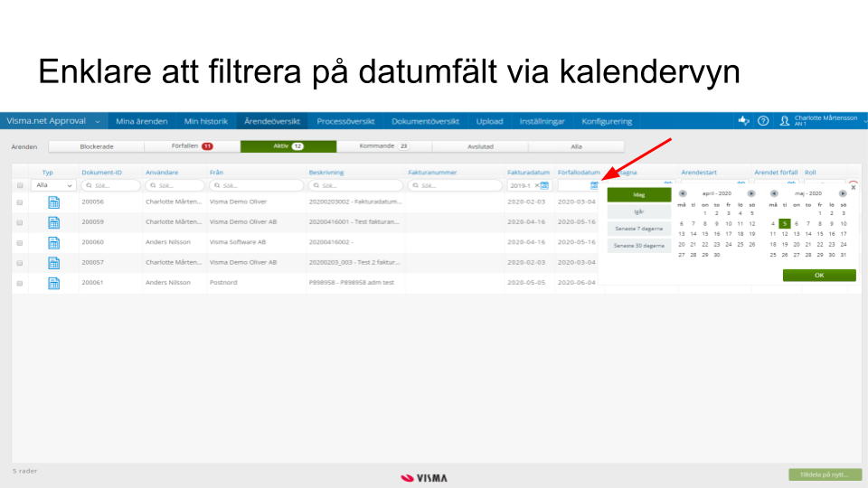Open Förfallodatum calendar picker icon

[594, 185]
